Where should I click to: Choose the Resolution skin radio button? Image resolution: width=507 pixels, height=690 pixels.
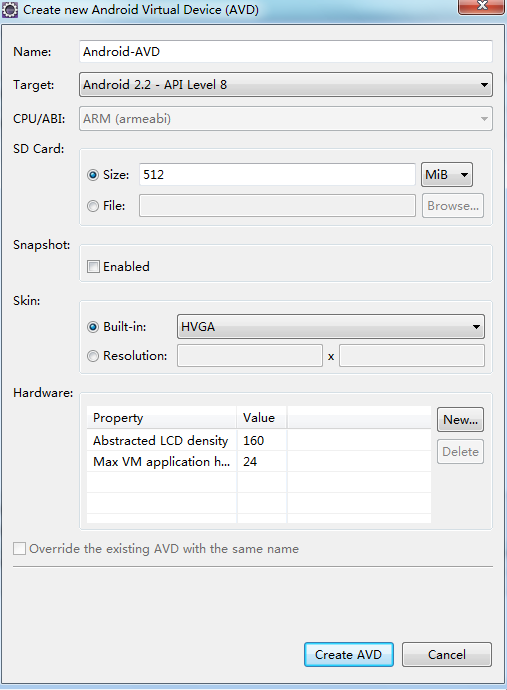coord(93,356)
